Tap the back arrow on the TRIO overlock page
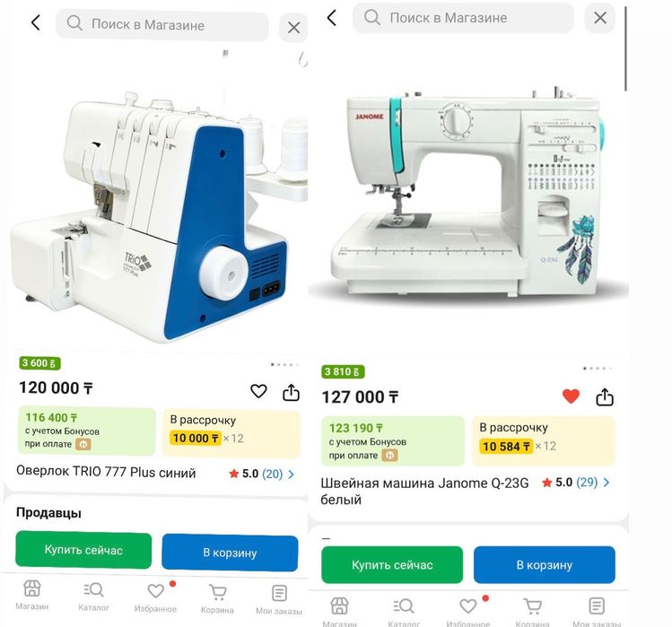 36,22
